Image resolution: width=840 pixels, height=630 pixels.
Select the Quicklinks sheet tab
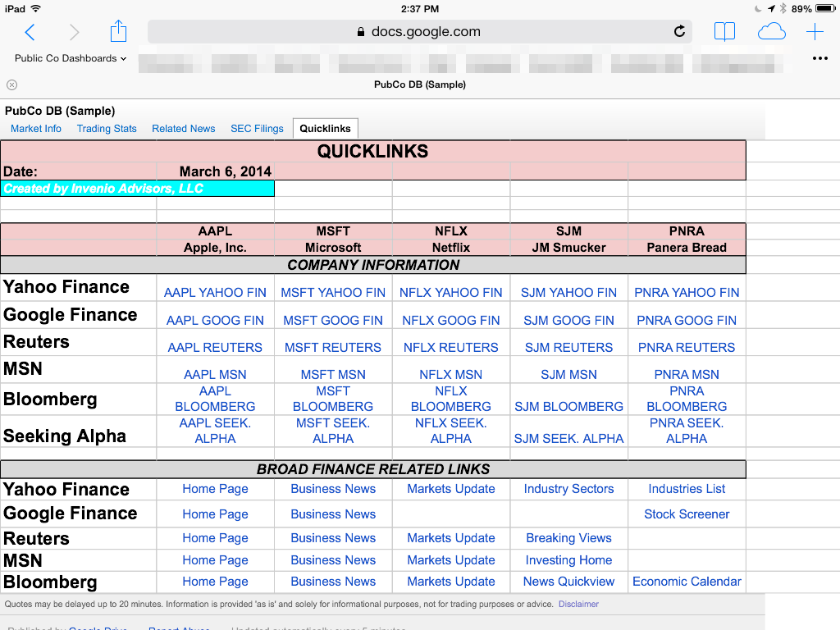pos(325,129)
